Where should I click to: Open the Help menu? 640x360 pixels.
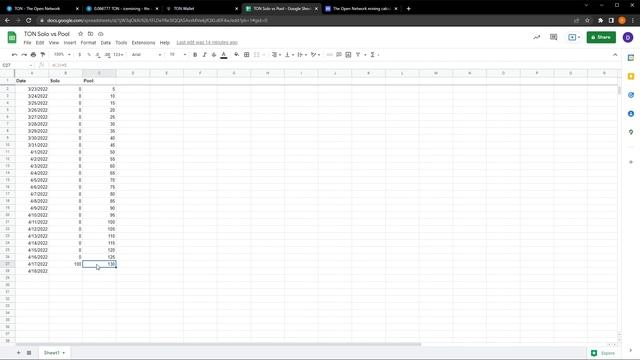click(164, 42)
